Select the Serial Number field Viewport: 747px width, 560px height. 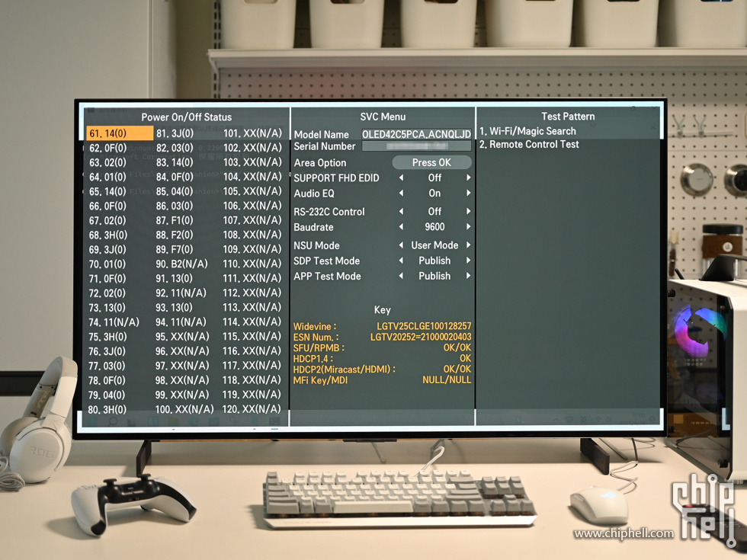tap(416, 146)
